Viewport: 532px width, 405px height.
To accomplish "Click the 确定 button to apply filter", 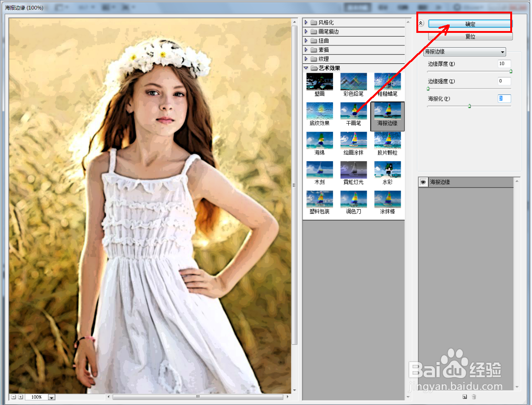I will 470,24.
